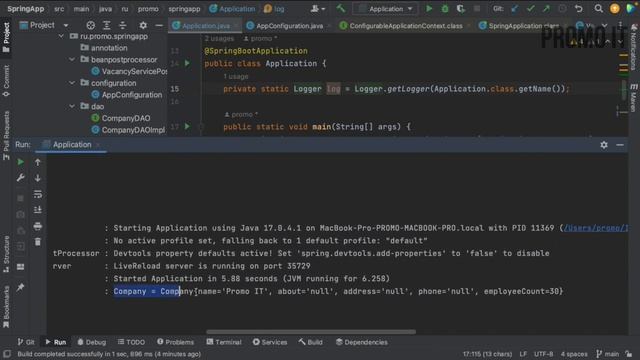The width and height of the screenshot is (640, 360).
Task: Click run gutter icon beside class Application
Action: (187, 63)
